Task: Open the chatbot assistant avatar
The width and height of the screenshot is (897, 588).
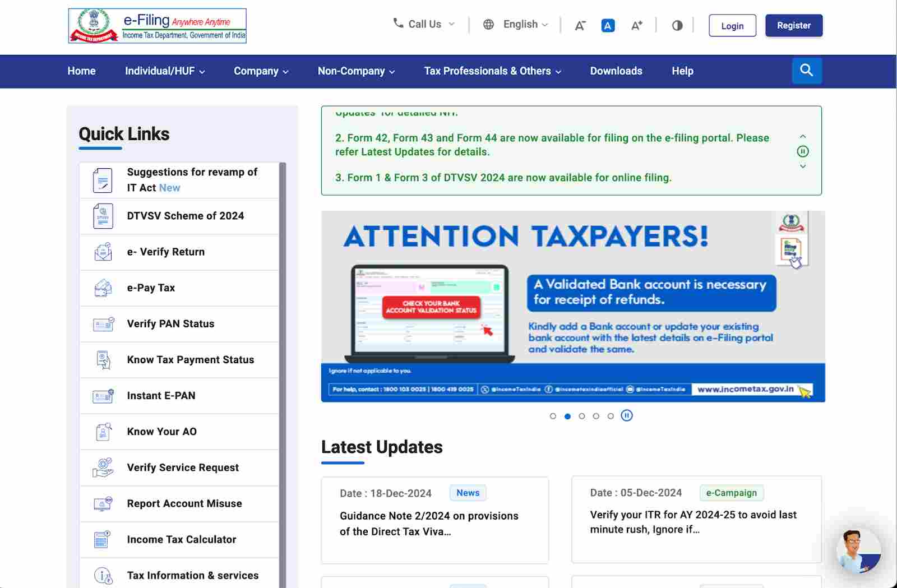Action: pyautogui.click(x=858, y=550)
